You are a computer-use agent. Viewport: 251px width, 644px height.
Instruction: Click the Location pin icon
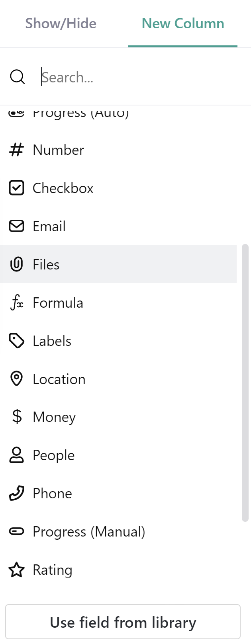(x=17, y=379)
